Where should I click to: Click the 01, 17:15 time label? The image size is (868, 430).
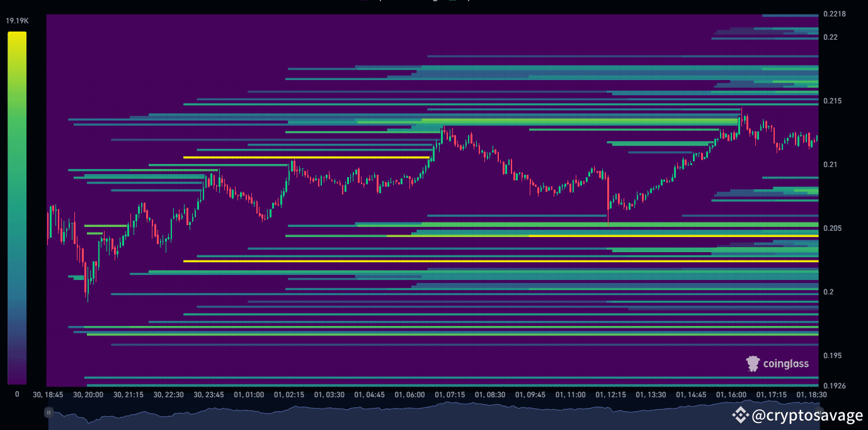point(772,395)
